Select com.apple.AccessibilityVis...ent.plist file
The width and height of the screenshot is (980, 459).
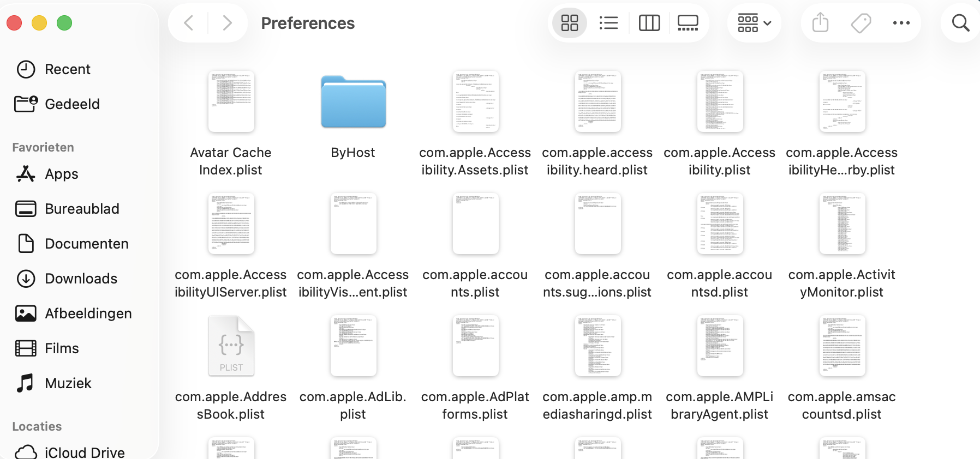coord(353,224)
